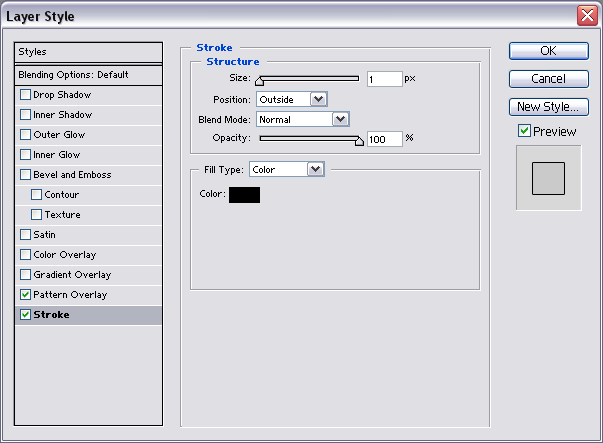Open the black stroke Color swatch
The height and width of the screenshot is (443, 603).
click(x=245, y=195)
